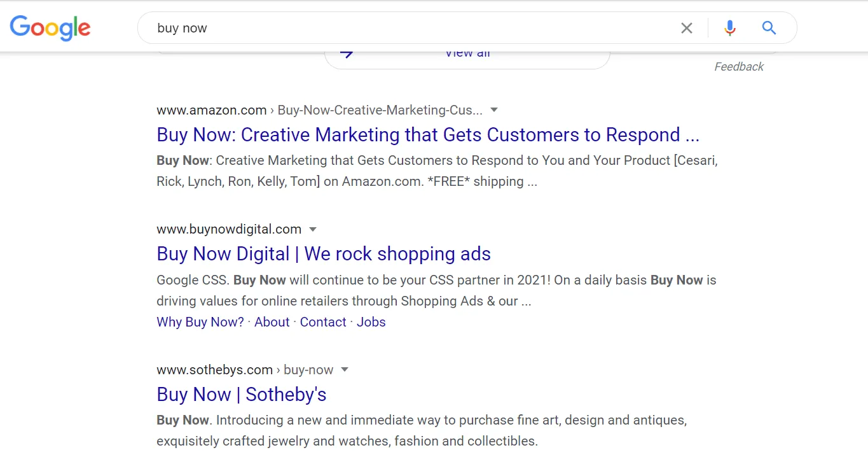This screenshot has width=868, height=457.
Task: Open the 'Why Buy Now?' sitelink
Action: point(200,322)
